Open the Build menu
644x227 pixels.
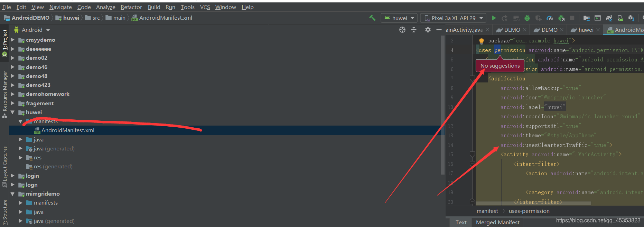pyautogui.click(x=154, y=7)
